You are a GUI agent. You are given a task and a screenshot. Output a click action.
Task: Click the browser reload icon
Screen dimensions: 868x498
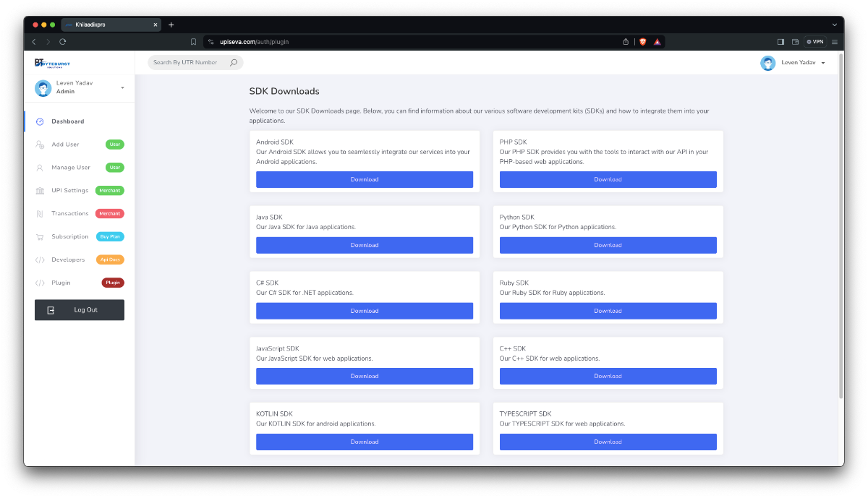click(63, 42)
